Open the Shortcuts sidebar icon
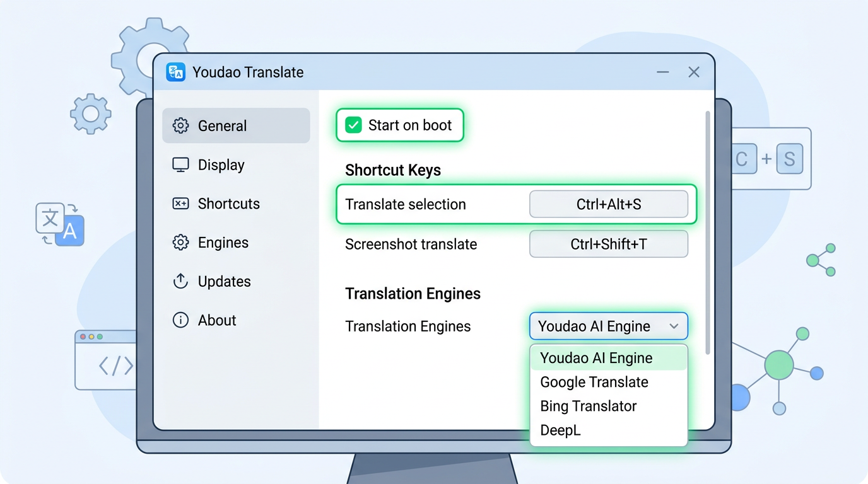The height and width of the screenshot is (484, 868). coord(181,204)
